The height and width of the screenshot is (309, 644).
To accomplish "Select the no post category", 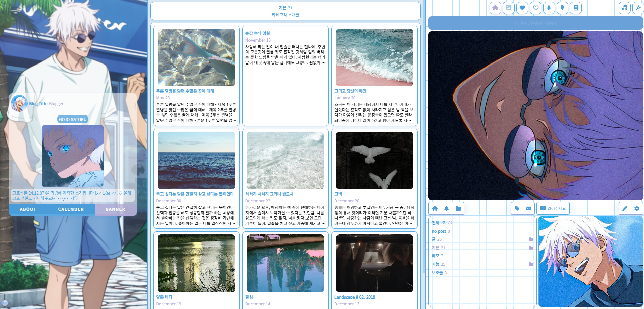I will point(439,231).
